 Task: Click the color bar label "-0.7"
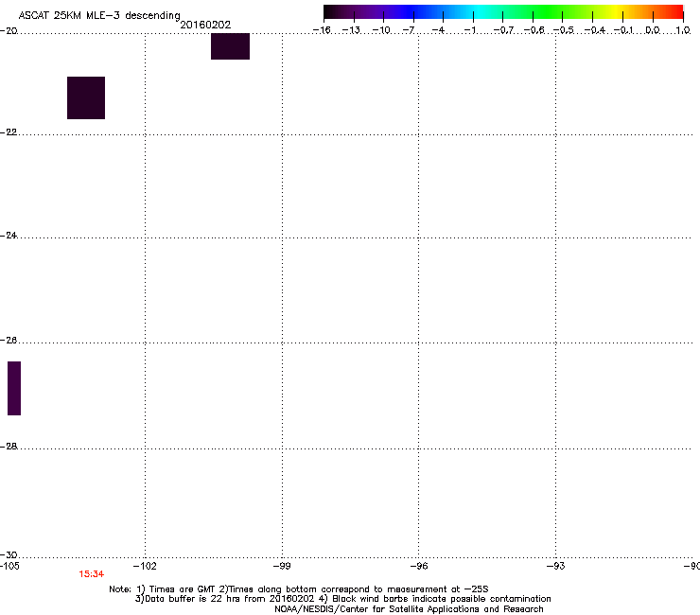(503, 30)
